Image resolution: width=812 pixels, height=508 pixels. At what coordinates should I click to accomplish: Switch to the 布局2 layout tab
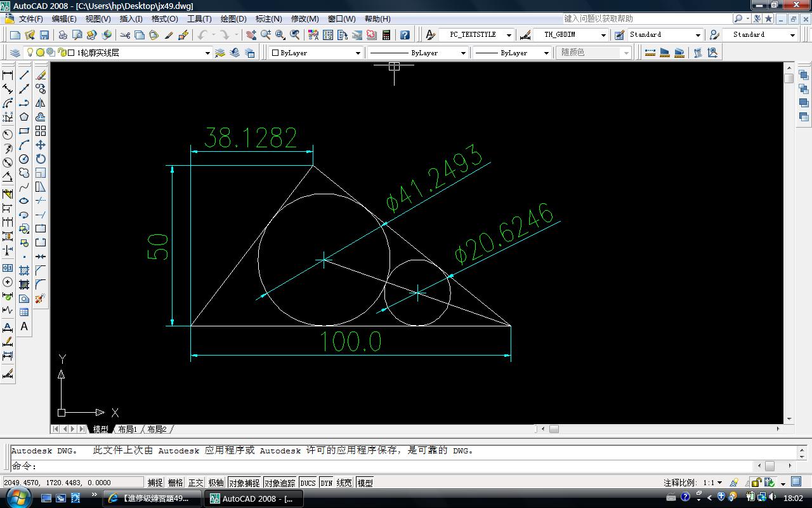[157, 429]
